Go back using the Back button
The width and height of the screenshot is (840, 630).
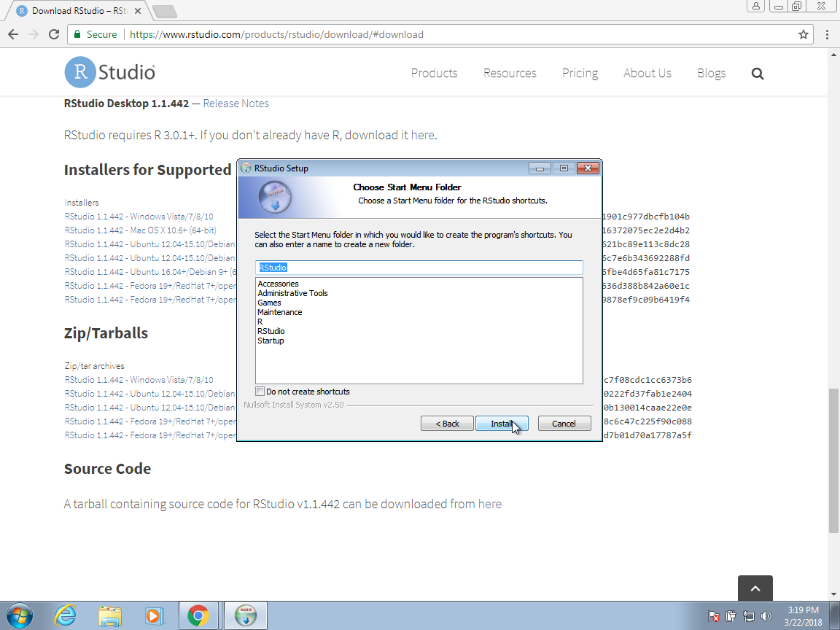[x=447, y=424]
